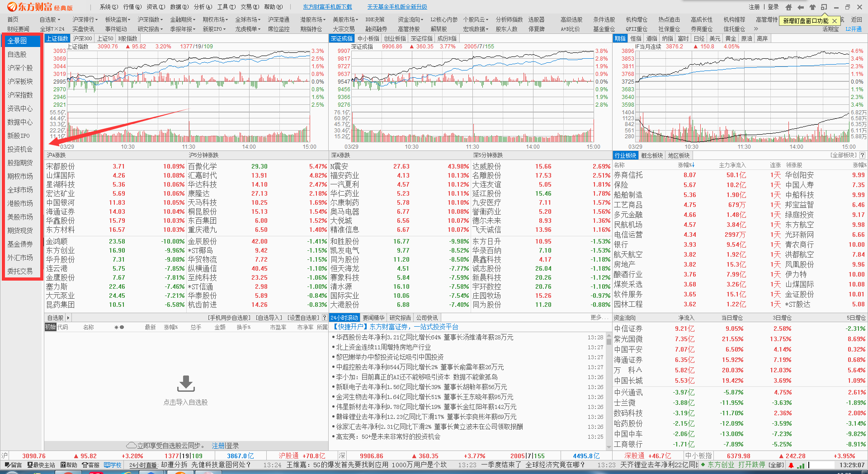Screen dimensions: 868x474
Task: Click 天天基金手机版全新升级 link
Action: 397,7
